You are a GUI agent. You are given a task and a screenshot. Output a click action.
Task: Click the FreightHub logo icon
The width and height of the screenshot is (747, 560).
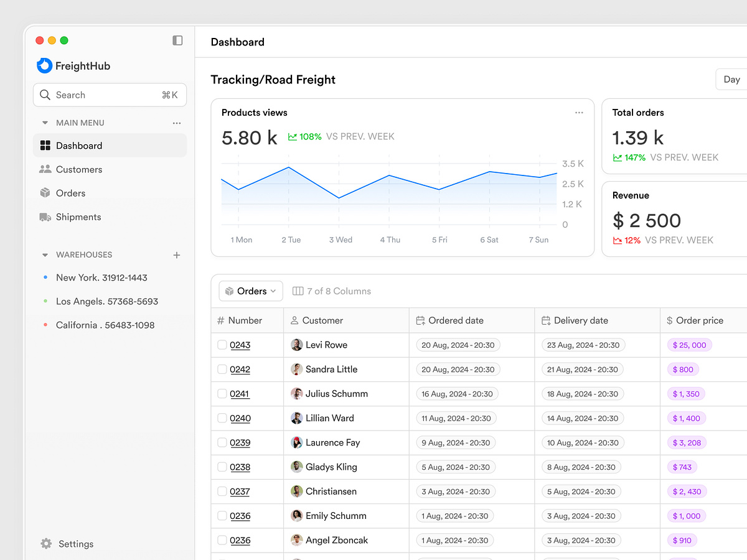pos(44,65)
